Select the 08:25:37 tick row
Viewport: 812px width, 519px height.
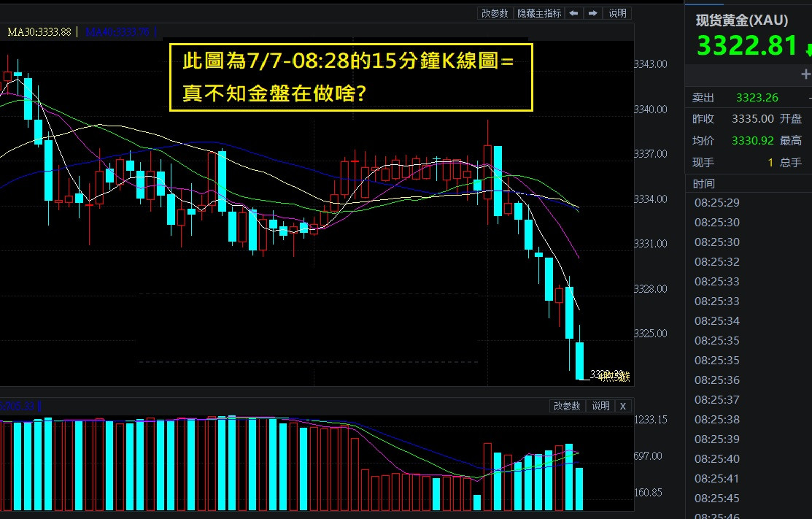coord(749,399)
